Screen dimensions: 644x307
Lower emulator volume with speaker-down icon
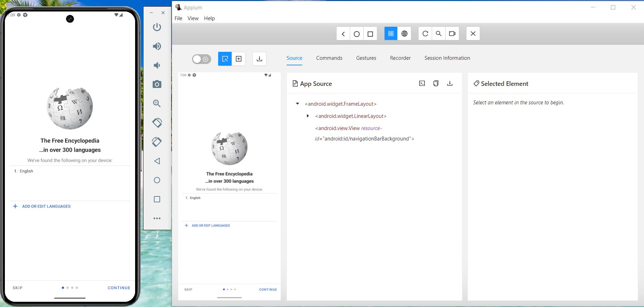coord(157,65)
